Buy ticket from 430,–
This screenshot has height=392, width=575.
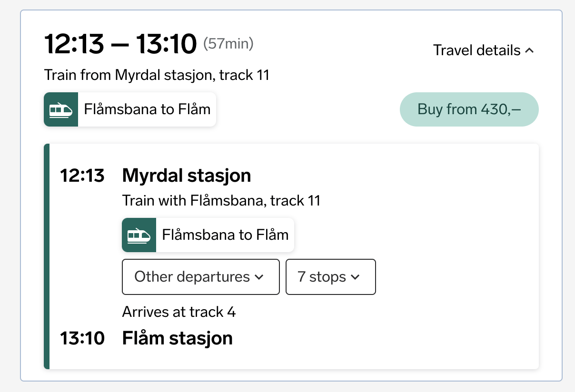pos(469,109)
